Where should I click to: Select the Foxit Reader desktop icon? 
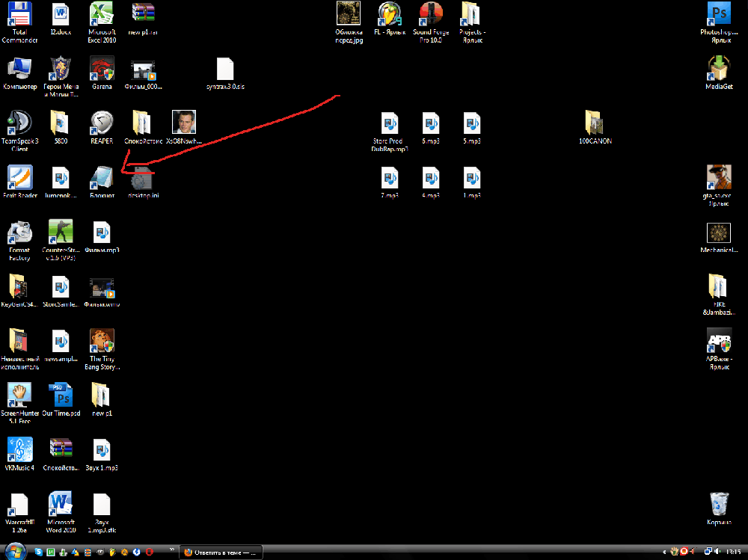pos(19,178)
